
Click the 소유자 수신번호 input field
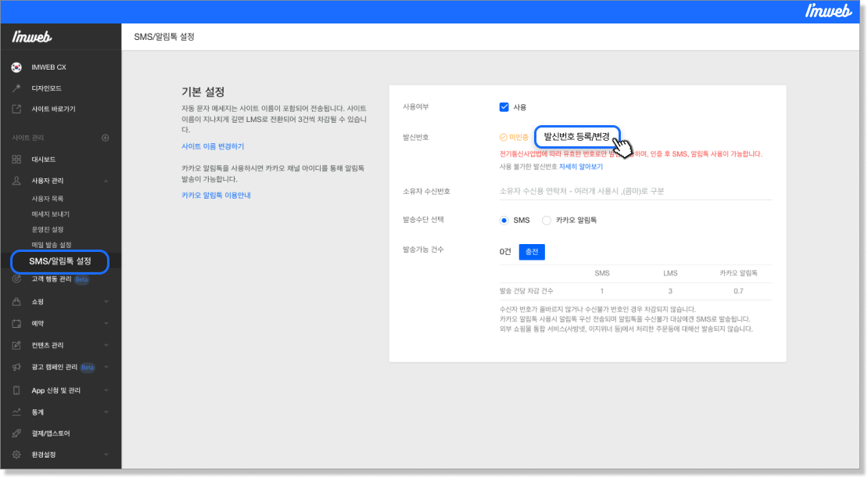click(x=636, y=191)
